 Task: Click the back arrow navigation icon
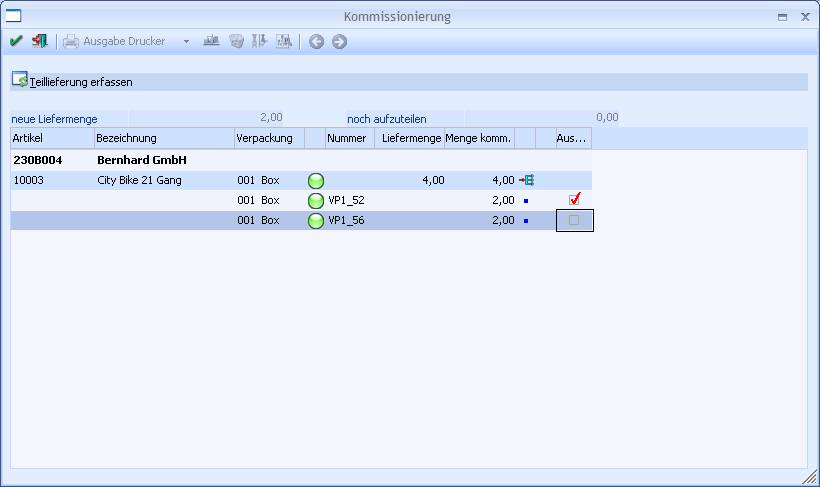point(316,41)
